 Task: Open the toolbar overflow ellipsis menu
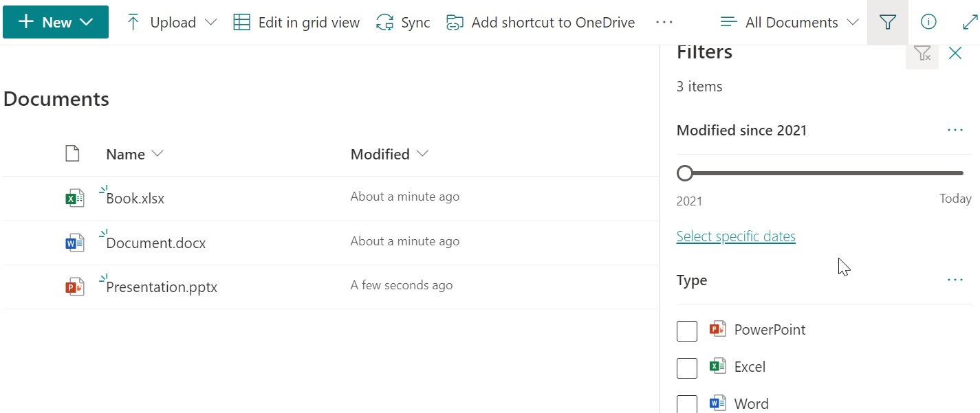(664, 21)
